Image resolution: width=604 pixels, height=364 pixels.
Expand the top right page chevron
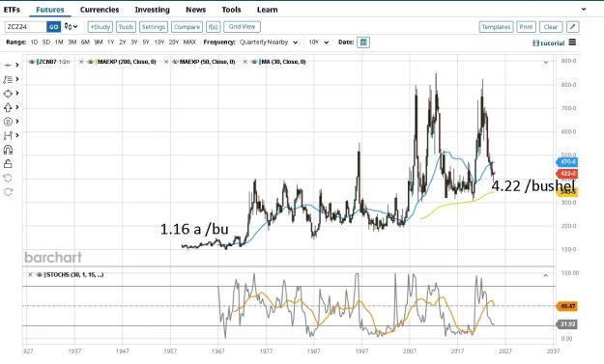584,9
